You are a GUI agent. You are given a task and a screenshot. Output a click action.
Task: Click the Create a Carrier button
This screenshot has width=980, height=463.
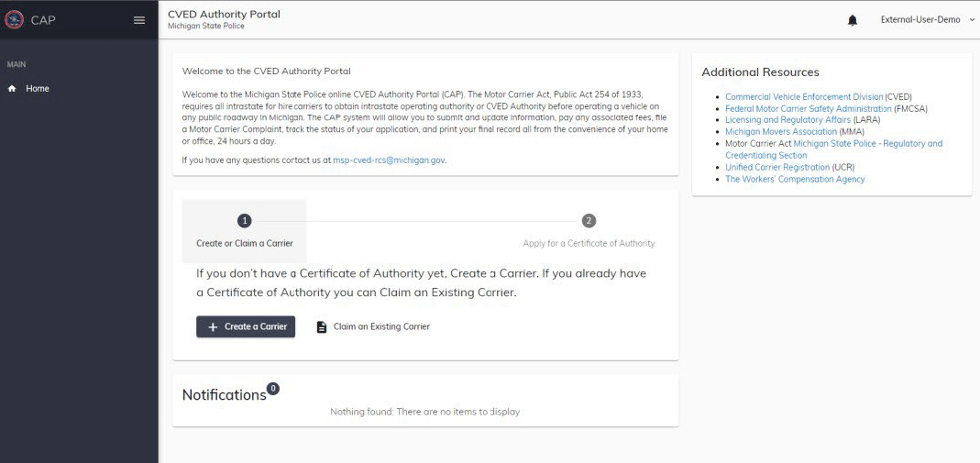coord(246,326)
